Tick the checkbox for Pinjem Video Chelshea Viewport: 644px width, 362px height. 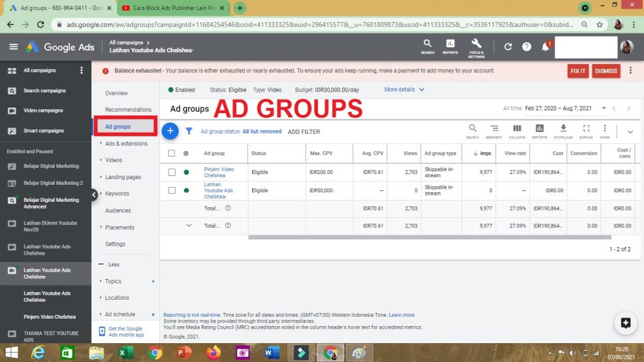172,172
